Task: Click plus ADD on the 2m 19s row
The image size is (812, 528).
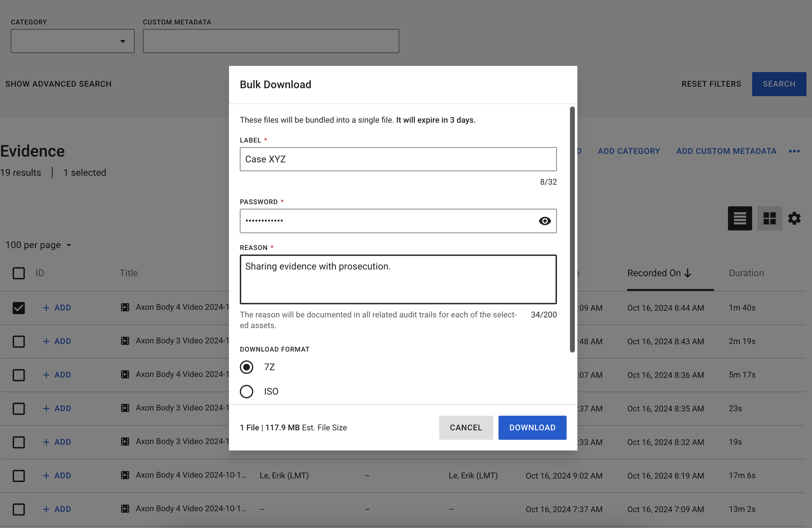Action: point(57,341)
